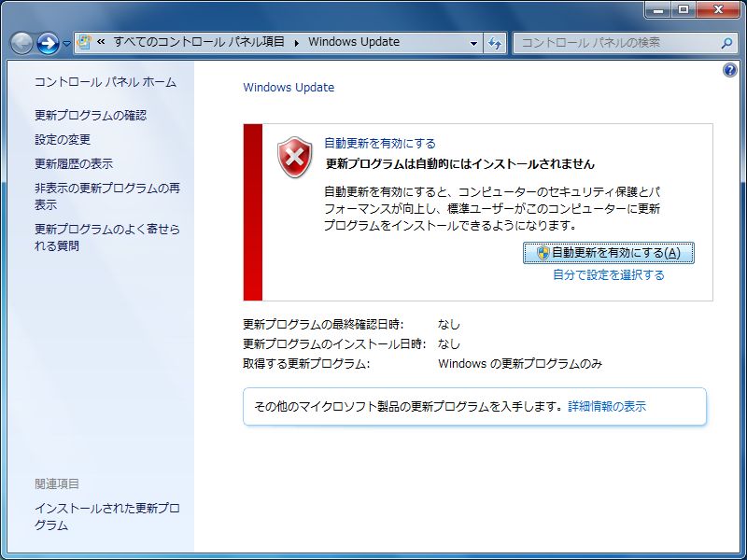Click 更新プログラムの最終確認日時 label
The image size is (747, 560).
(323, 325)
